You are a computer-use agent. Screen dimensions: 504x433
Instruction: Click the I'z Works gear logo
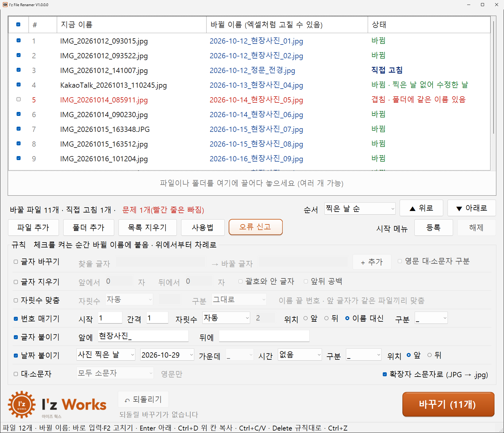coord(21,404)
